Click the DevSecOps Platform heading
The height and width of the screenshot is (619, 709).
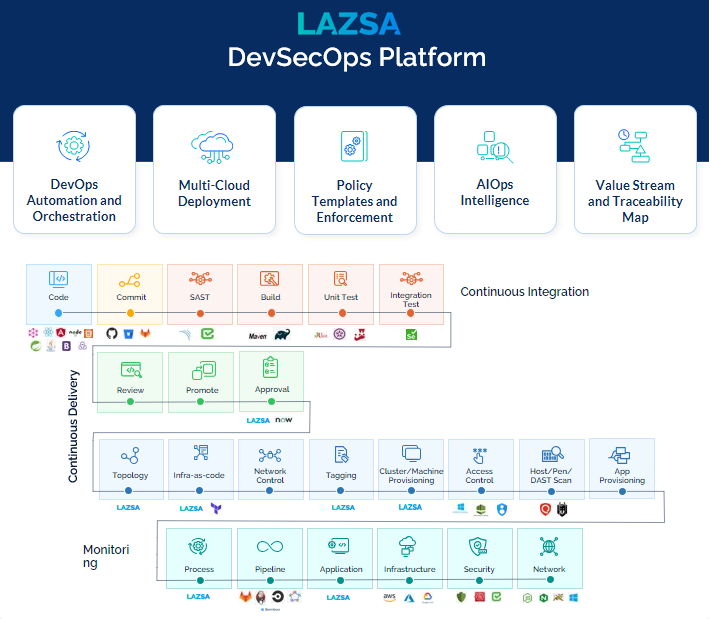tap(357, 57)
